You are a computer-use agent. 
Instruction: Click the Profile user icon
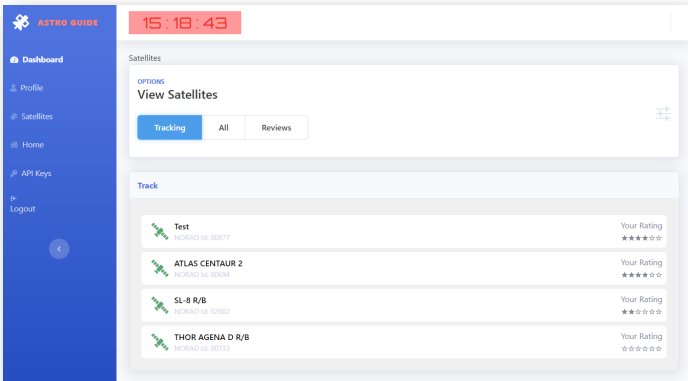tap(13, 88)
